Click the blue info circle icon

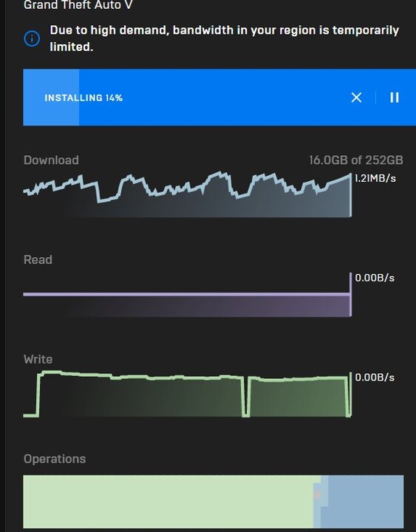[x=32, y=38]
